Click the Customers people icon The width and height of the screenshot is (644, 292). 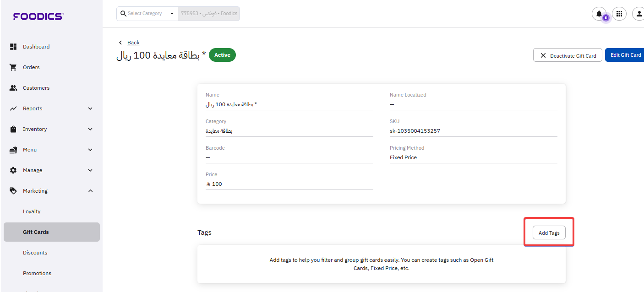click(x=13, y=88)
